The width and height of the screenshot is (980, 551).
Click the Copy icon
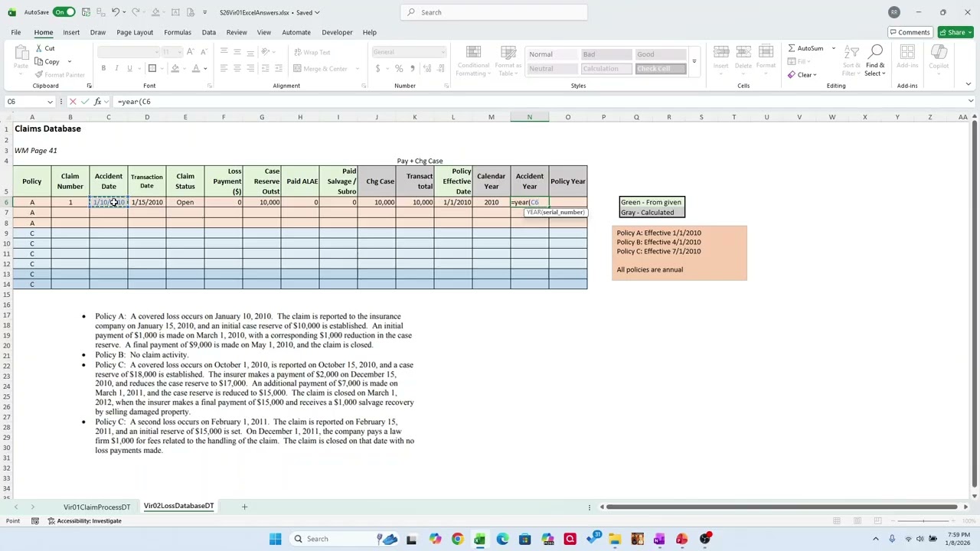click(38, 61)
